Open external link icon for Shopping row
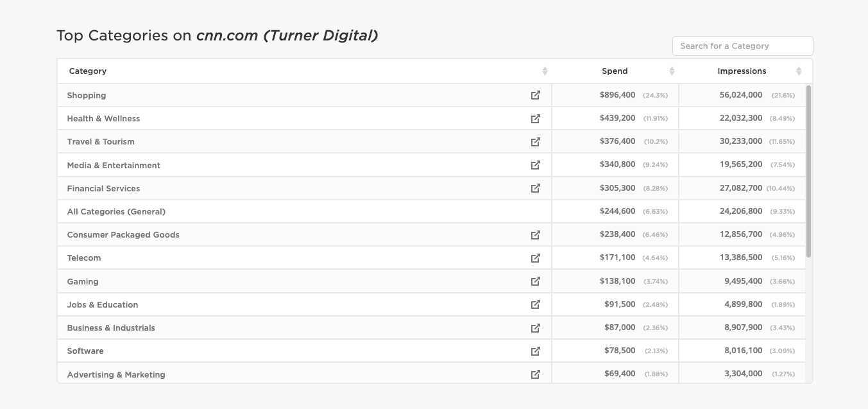 536,95
